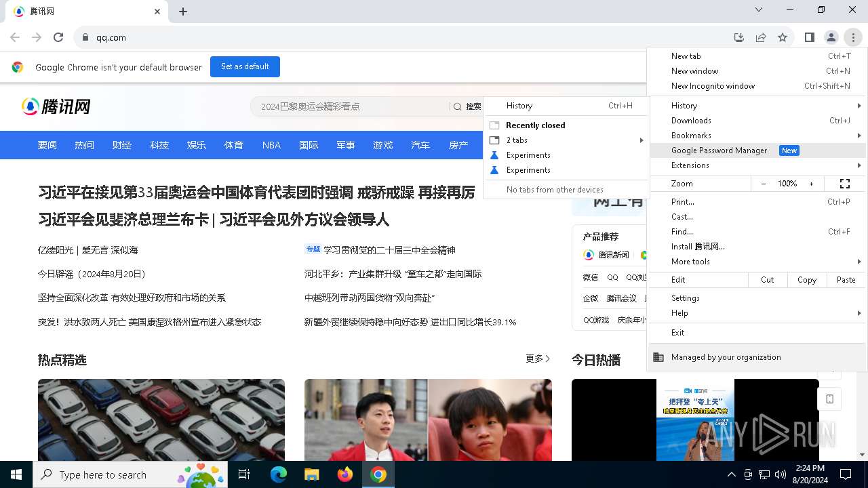Click the install app icon in address bar

739,37
